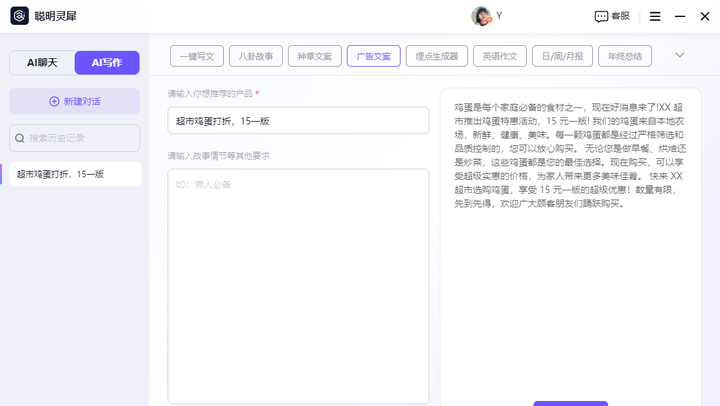The image size is (720, 406).
Task: Switch to AI聊天 mode
Action: (42, 62)
